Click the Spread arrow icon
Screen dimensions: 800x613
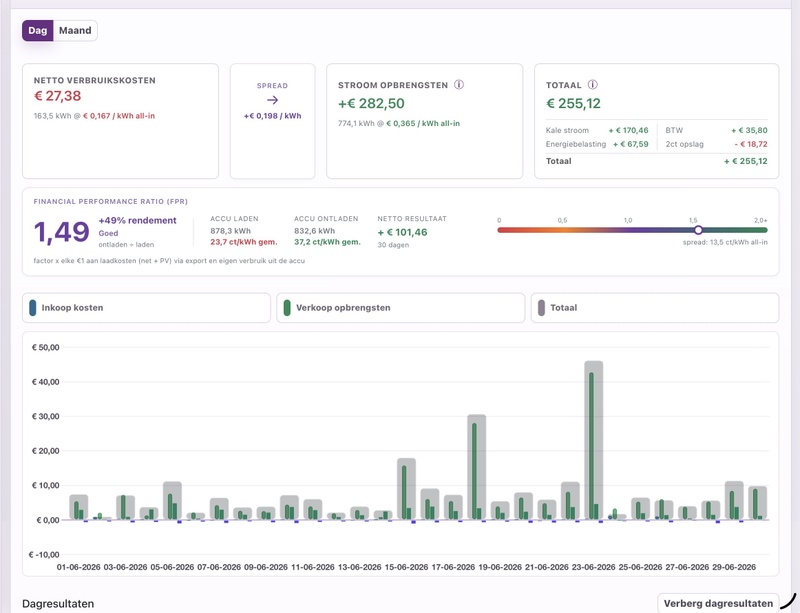[x=272, y=100]
